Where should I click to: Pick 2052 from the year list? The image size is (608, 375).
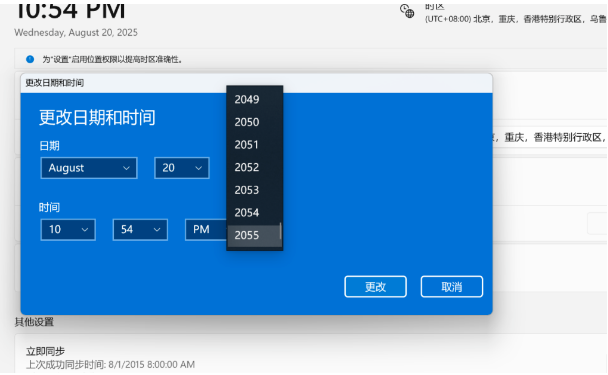[254, 167]
